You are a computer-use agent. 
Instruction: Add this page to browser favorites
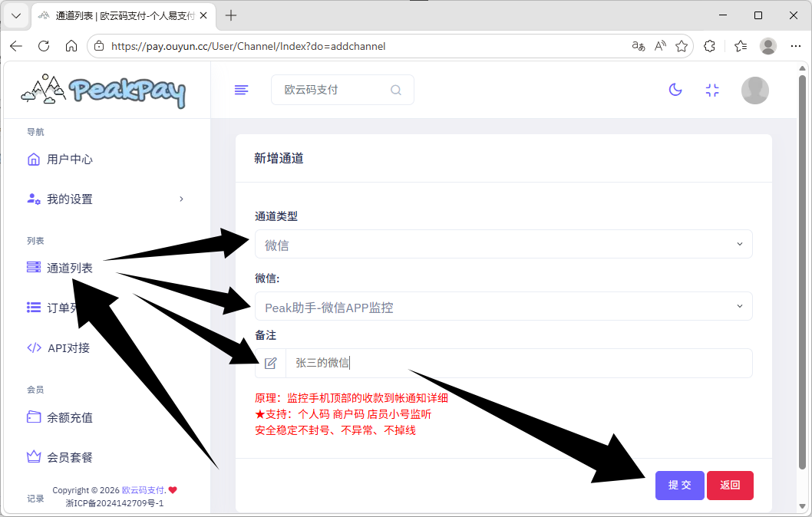click(681, 46)
